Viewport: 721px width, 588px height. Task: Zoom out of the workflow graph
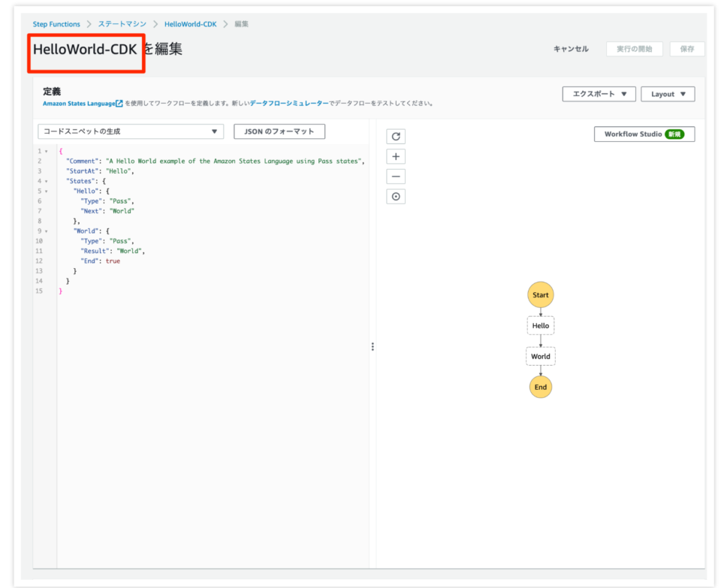tap(396, 176)
